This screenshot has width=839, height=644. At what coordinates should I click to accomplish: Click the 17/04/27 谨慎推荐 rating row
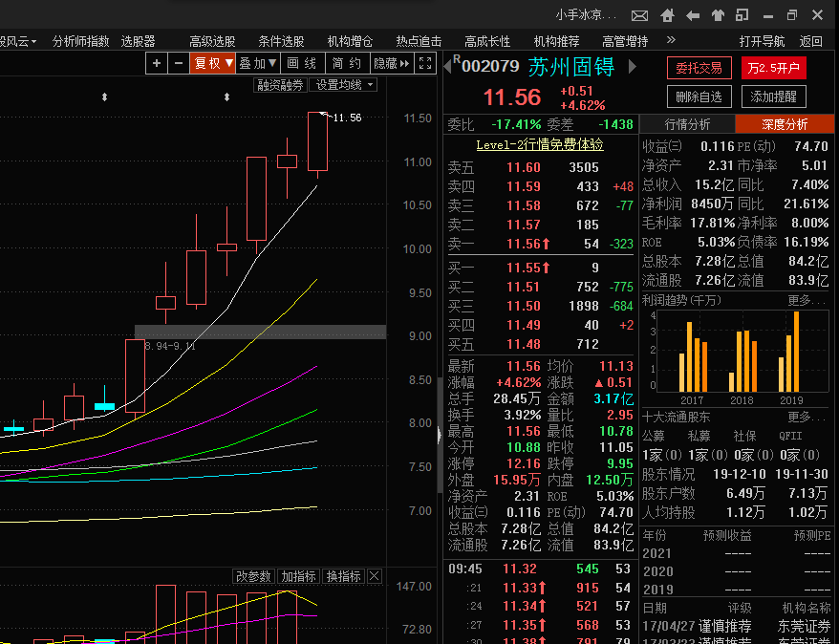coord(736,626)
